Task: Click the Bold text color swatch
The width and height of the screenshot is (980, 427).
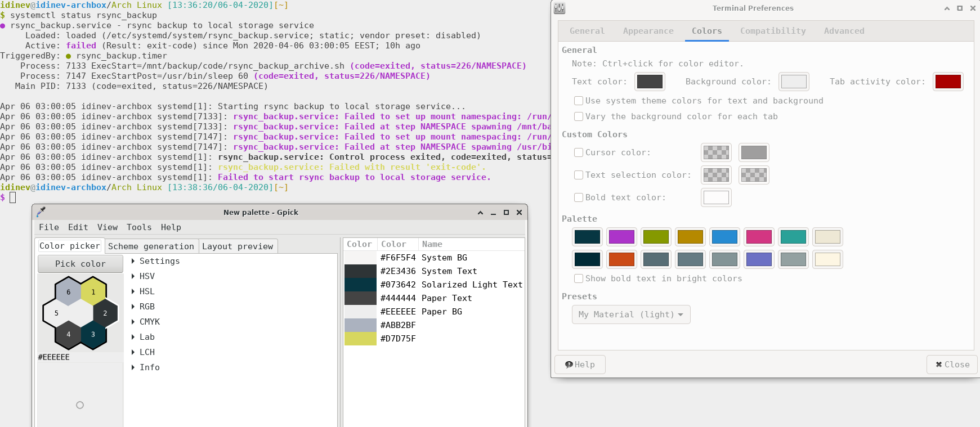Action: (x=716, y=197)
